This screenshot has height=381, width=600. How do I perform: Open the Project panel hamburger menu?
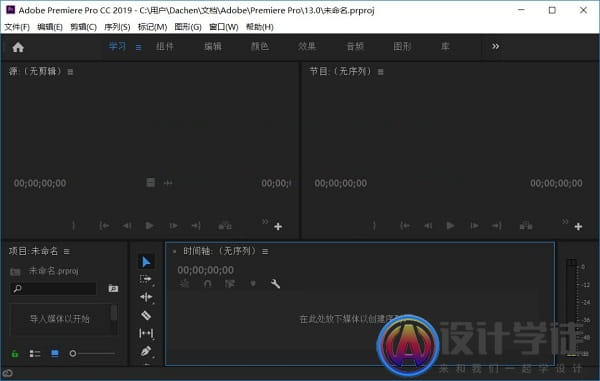coord(67,251)
